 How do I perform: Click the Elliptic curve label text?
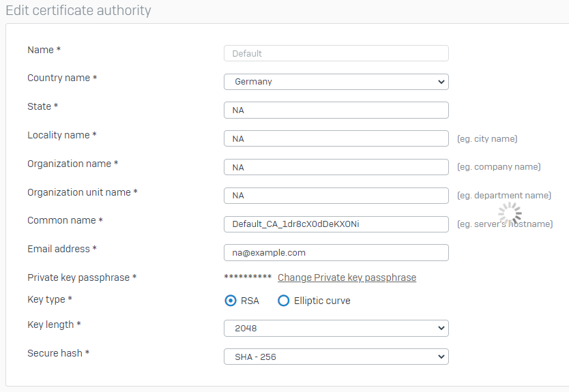pos(322,301)
